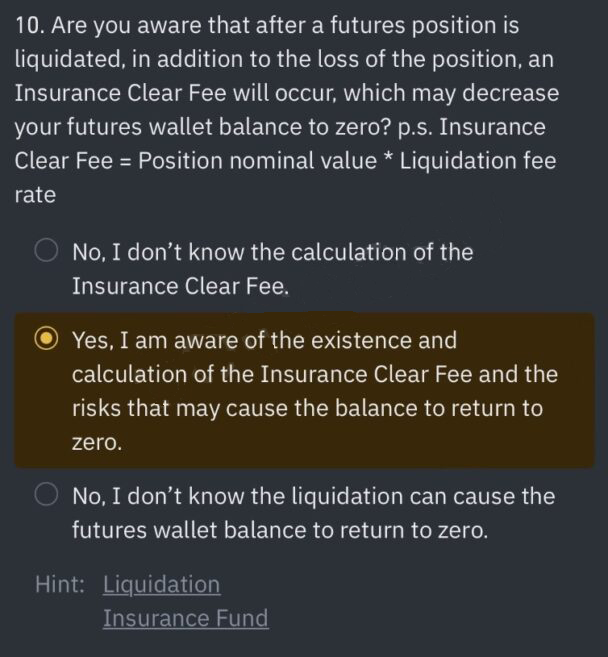The height and width of the screenshot is (657, 608).
Task: Click the formula text "Position nominal value"
Action: [257, 161]
